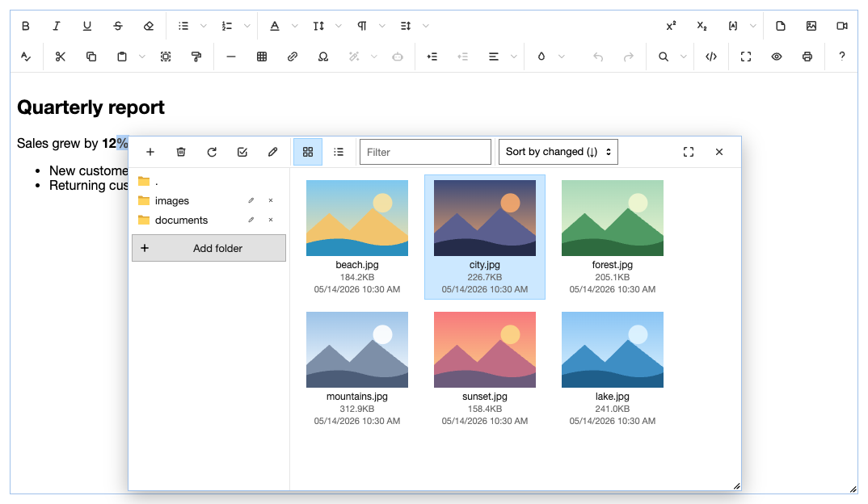Rename images folder pencil icon

(x=251, y=200)
